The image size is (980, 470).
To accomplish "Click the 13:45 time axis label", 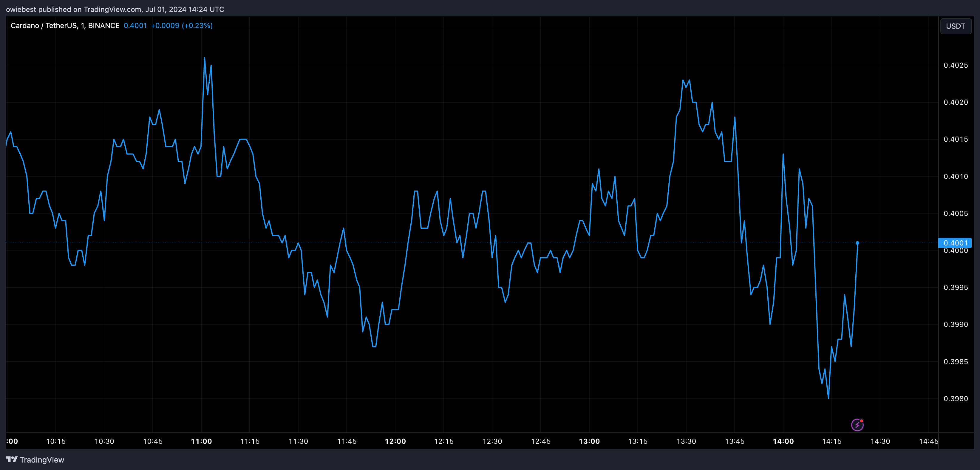I will [735, 441].
